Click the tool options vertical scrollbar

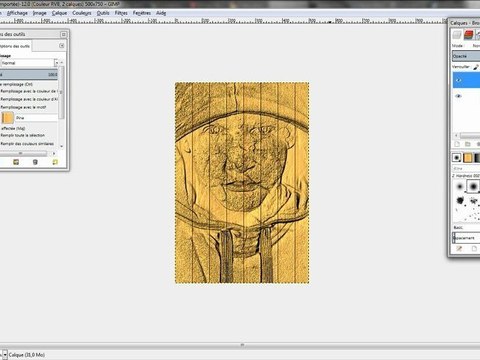61,92
